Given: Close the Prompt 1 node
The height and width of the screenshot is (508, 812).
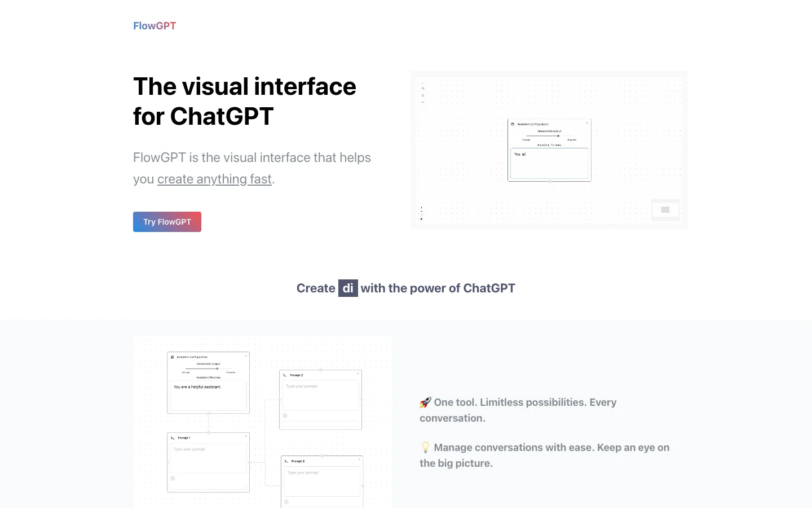Looking at the screenshot, I should coord(246,436).
